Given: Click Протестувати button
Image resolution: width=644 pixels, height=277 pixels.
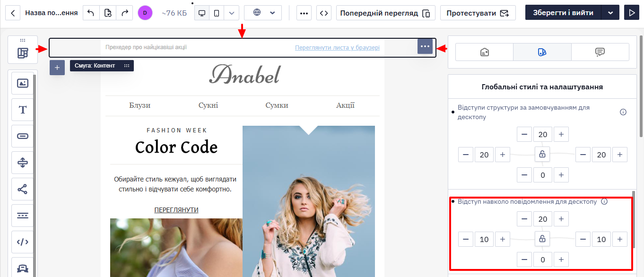Looking at the screenshot, I should [478, 13].
